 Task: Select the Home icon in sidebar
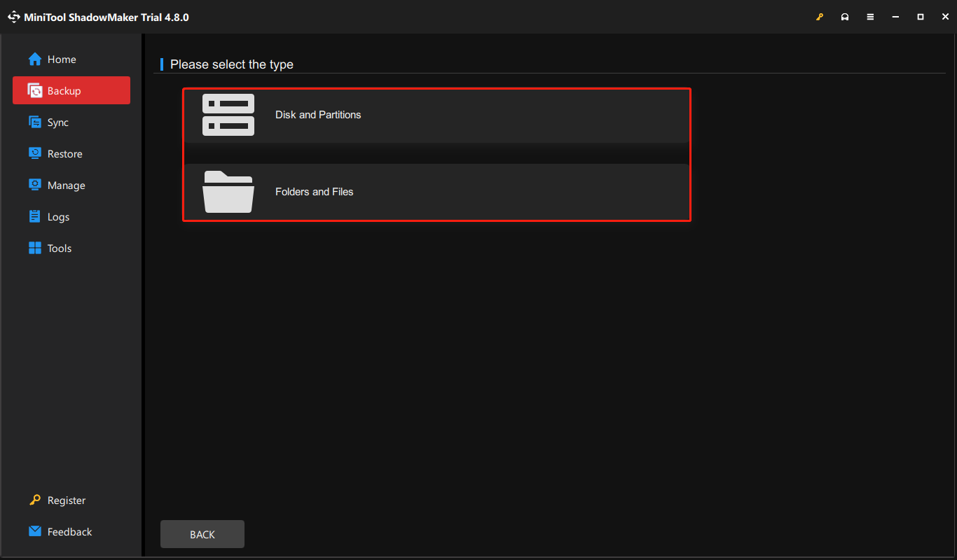tap(34, 59)
